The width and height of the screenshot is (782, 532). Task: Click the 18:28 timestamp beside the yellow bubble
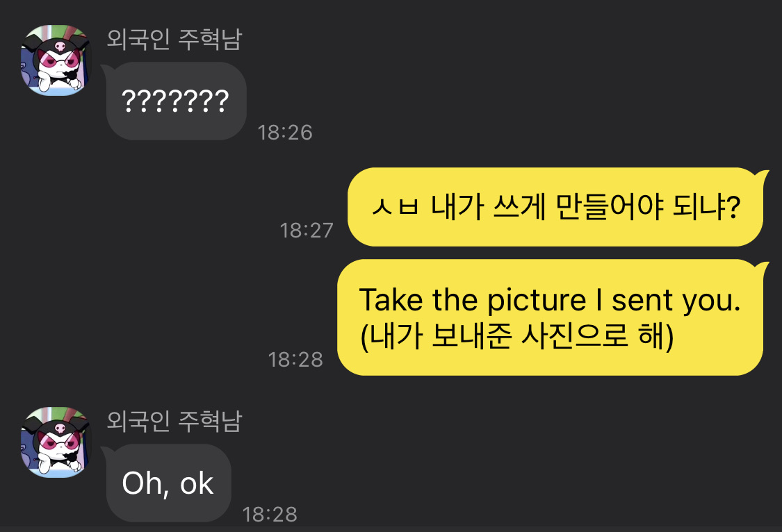(295, 359)
